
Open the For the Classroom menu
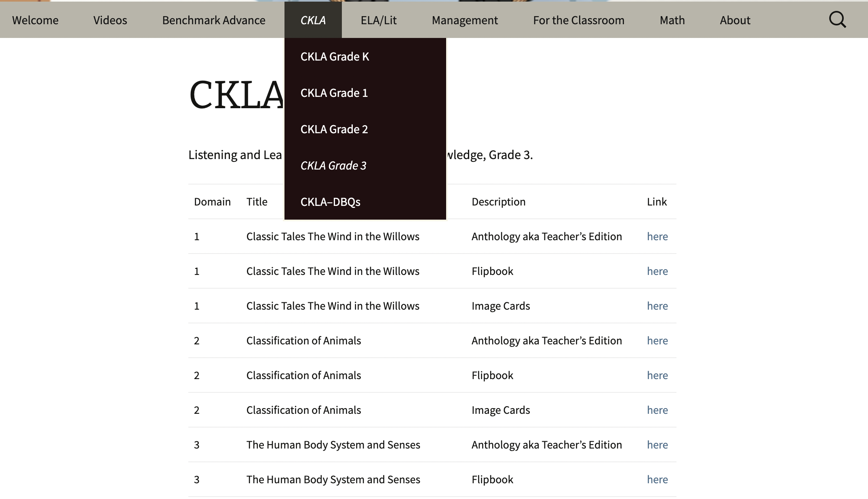[x=579, y=20]
